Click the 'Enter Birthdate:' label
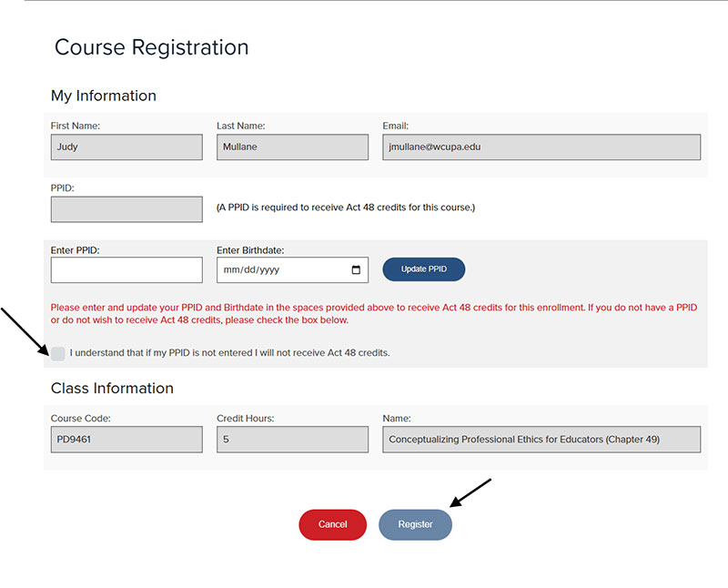Viewport: 728px width, 588px height. pyautogui.click(x=250, y=250)
